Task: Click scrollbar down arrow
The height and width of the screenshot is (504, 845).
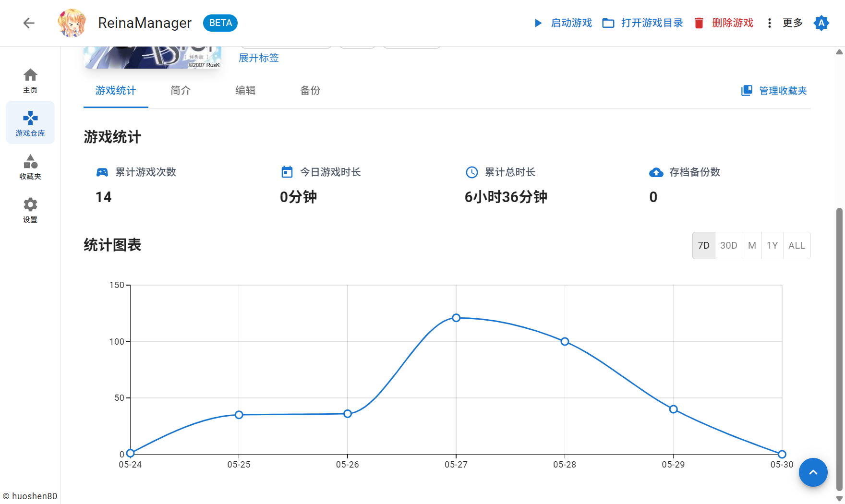Action: [x=839, y=499]
